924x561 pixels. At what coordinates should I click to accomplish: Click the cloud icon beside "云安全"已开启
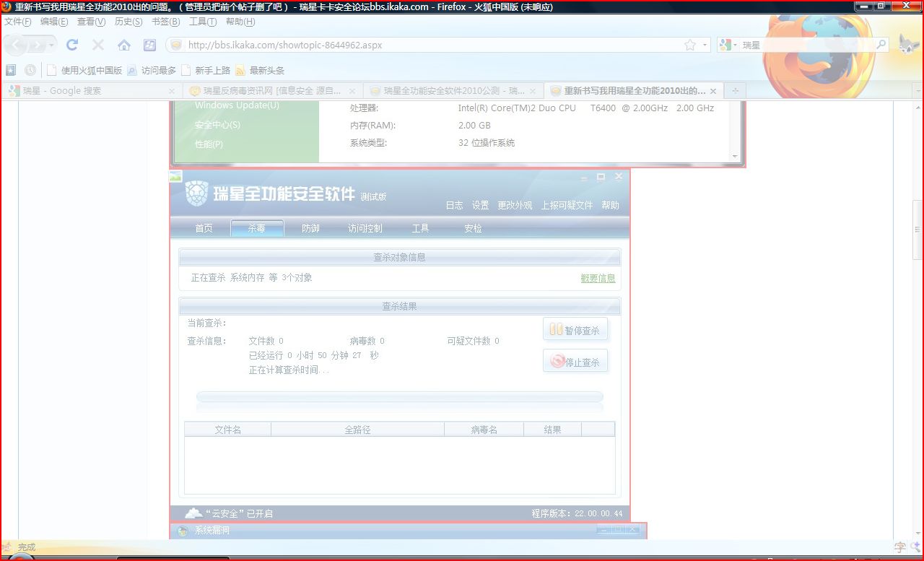coord(193,513)
